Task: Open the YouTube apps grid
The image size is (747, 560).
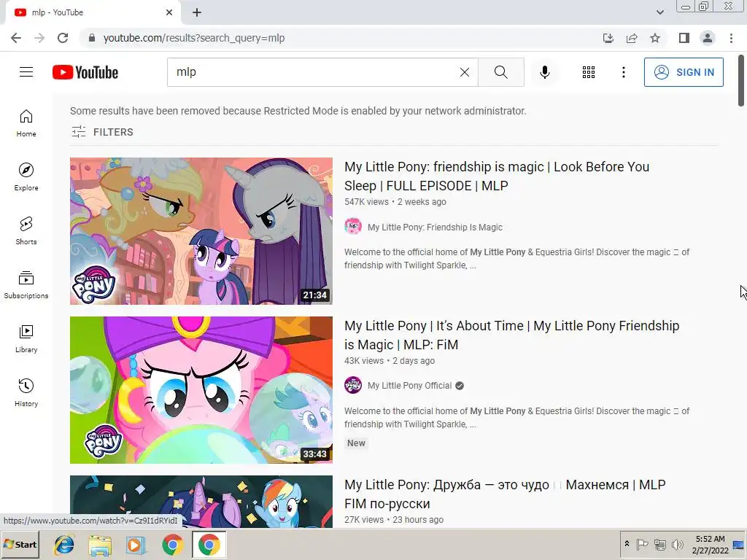Action: click(589, 72)
